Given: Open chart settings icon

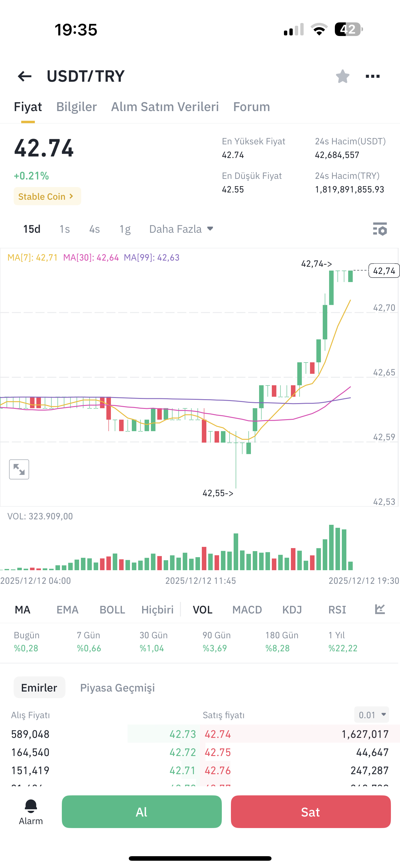Looking at the screenshot, I should pyautogui.click(x=380, y=229).
